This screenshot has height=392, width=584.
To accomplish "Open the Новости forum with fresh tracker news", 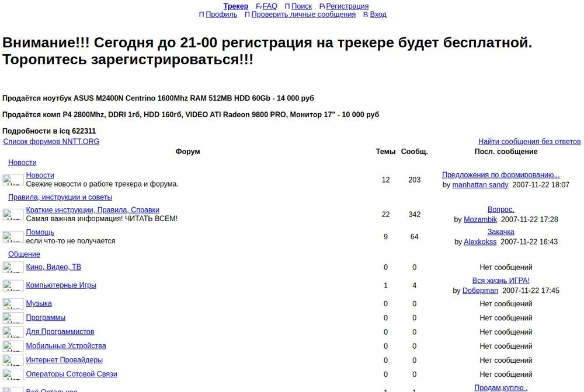I will pos(40,175).
